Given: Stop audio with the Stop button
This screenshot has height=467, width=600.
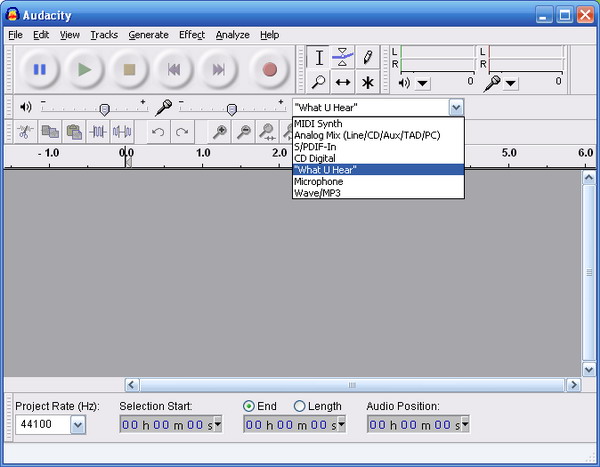Looking at the screenshot, I should (129, 70).
